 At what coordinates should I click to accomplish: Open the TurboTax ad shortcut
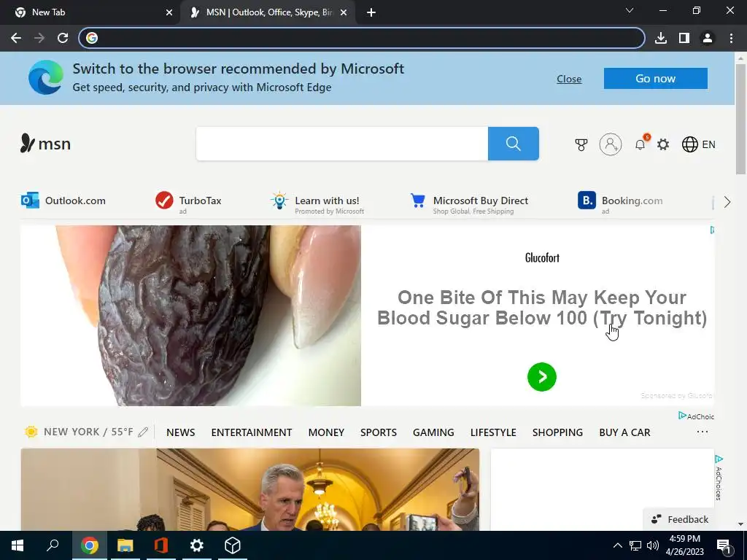pyautogui.click(x=189, y=202)
